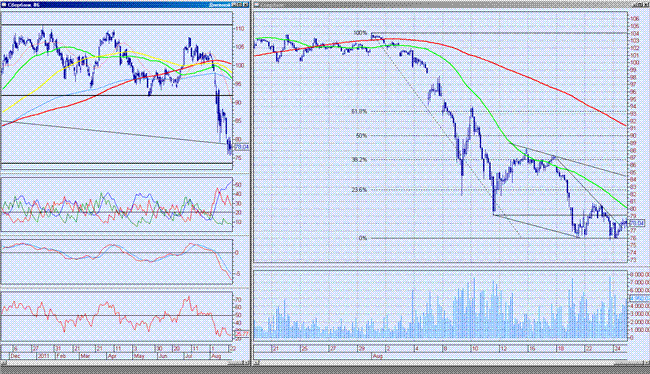Screen dimensions: 650x374
Task: Select the 61.8% Fibonacci level label
Action: [x=359, y=112]
